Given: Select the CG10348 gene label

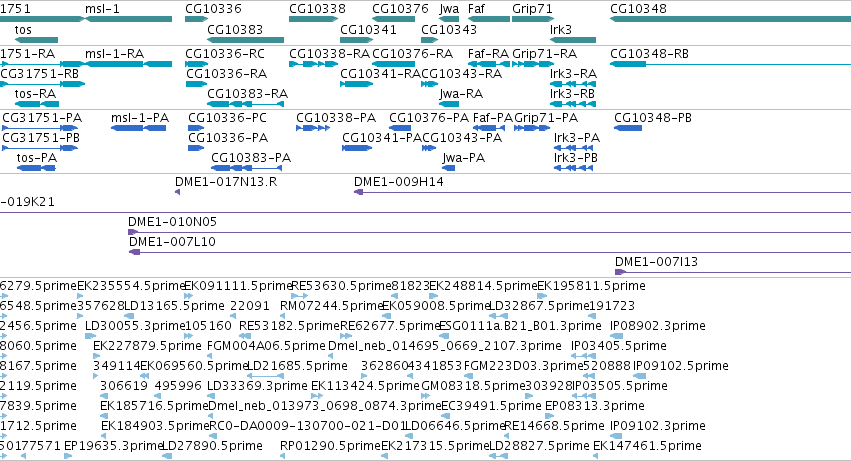Looking at the screenshot, I should [x=638, y=9].
